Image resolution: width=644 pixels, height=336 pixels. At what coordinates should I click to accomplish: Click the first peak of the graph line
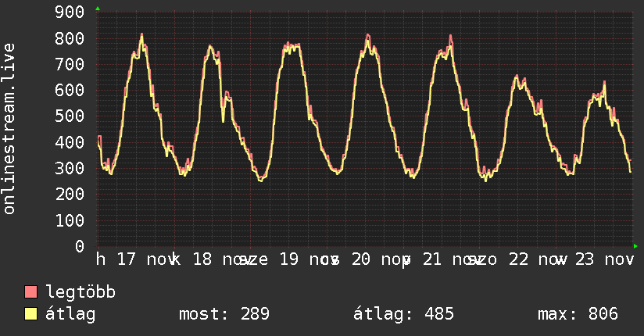(x=141, y=35)
